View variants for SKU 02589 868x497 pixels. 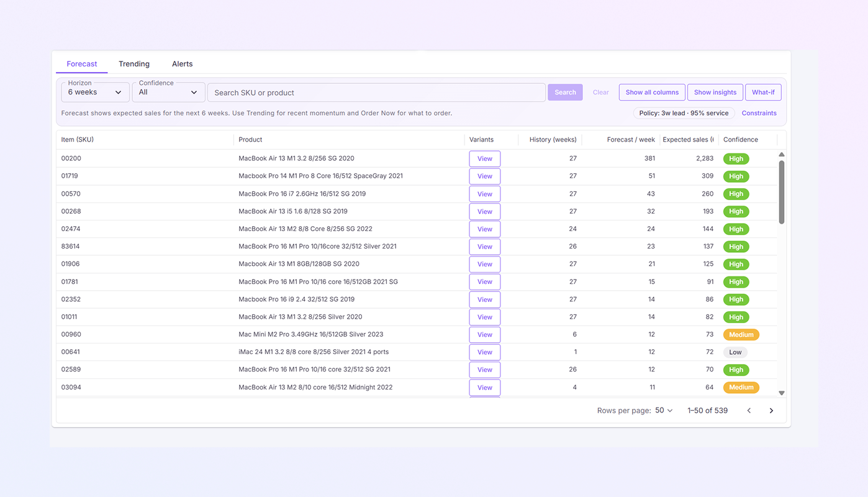point(485,370)
